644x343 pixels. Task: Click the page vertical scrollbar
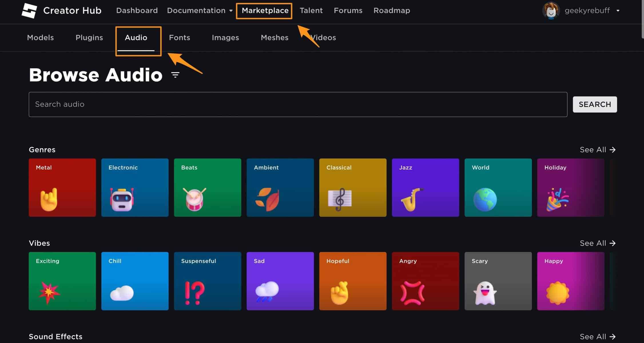point(643,19)
